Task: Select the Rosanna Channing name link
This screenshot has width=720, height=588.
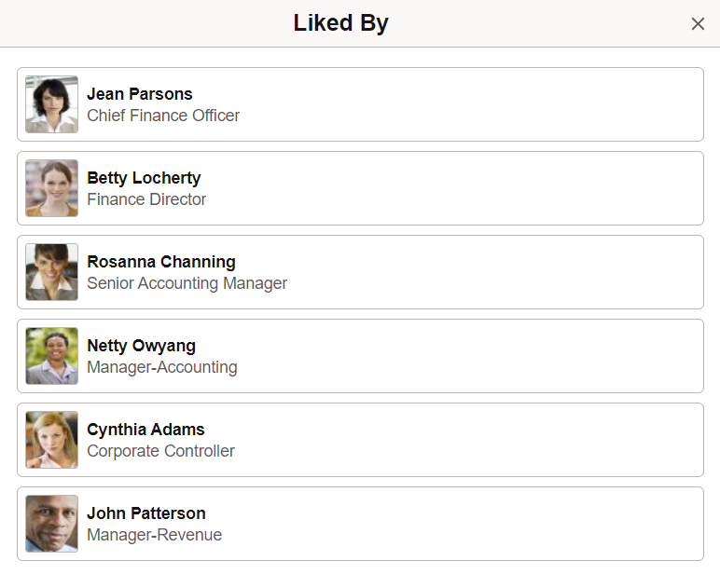Action: [161, 262]
